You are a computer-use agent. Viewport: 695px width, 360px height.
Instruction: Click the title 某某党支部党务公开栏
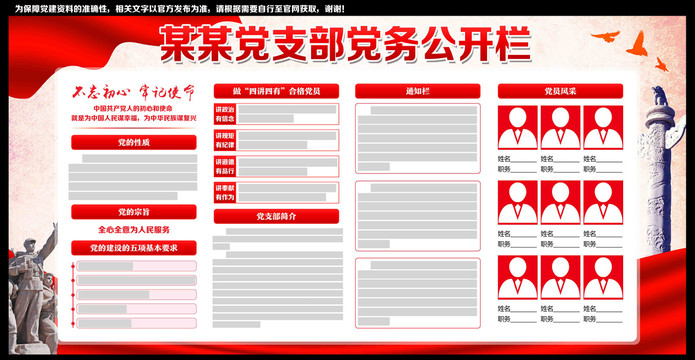pos(345,43)
